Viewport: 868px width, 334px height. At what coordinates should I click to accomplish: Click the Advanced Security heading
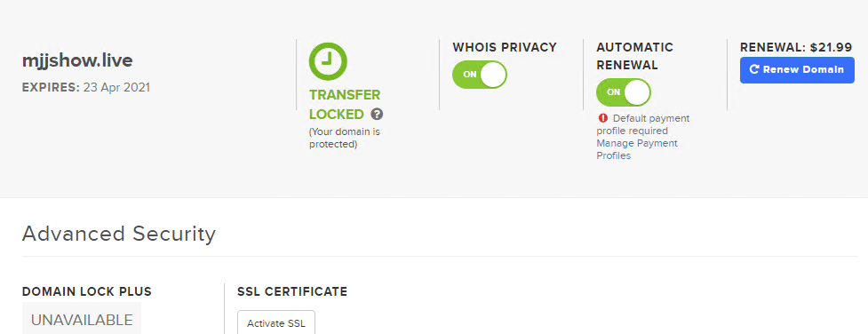click(x=118, y=235)
